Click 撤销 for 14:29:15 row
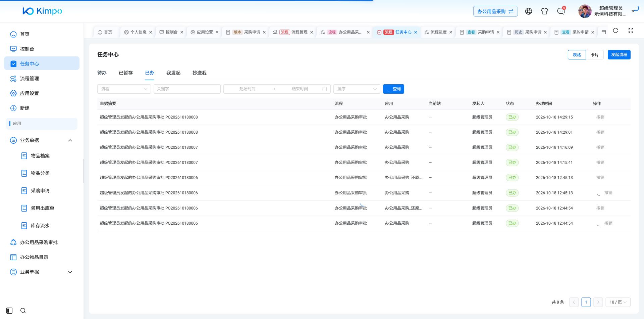The height and width of the screenshot is (319, 644). 600,117
